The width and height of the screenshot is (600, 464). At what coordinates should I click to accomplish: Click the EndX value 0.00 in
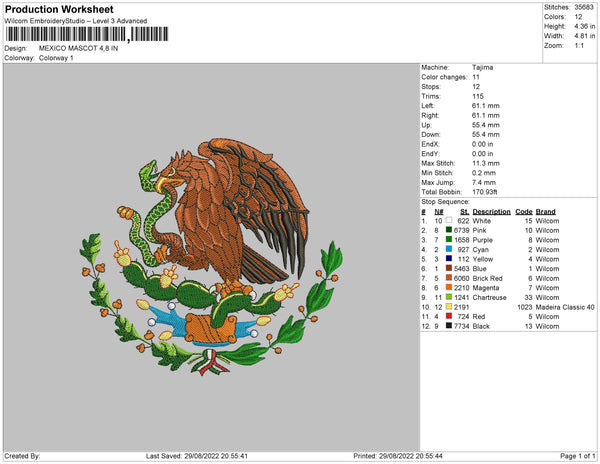pyautogui.click(x=483, y=144)
